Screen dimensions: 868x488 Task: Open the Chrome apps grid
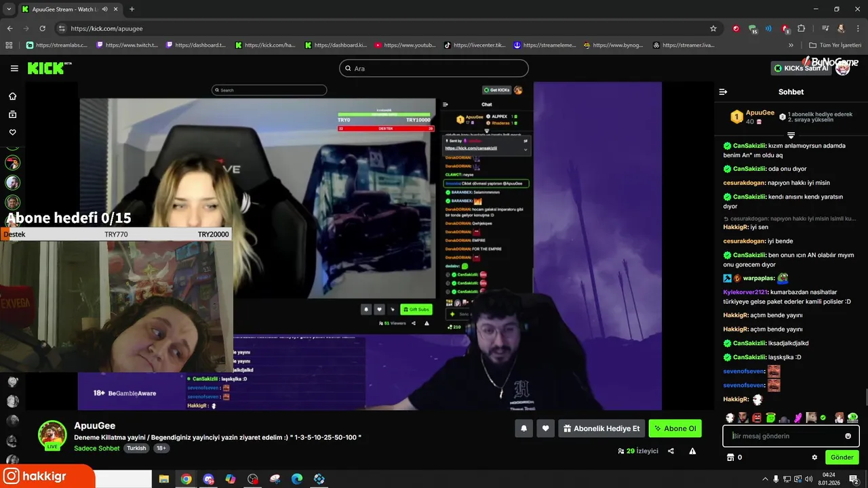pos(9,45)
